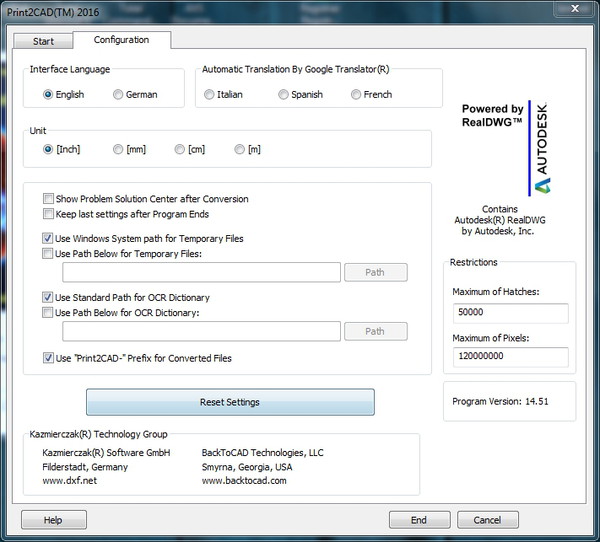This screenshot has width=600, height=542.
Task: Click the www.dxf.net address
Action: [70, 481]
